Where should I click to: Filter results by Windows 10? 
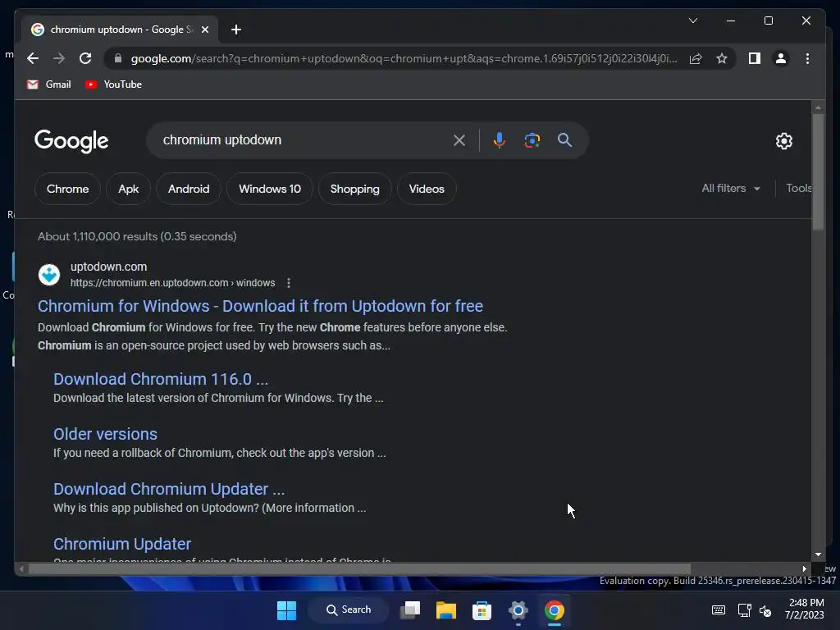point(269,189)
